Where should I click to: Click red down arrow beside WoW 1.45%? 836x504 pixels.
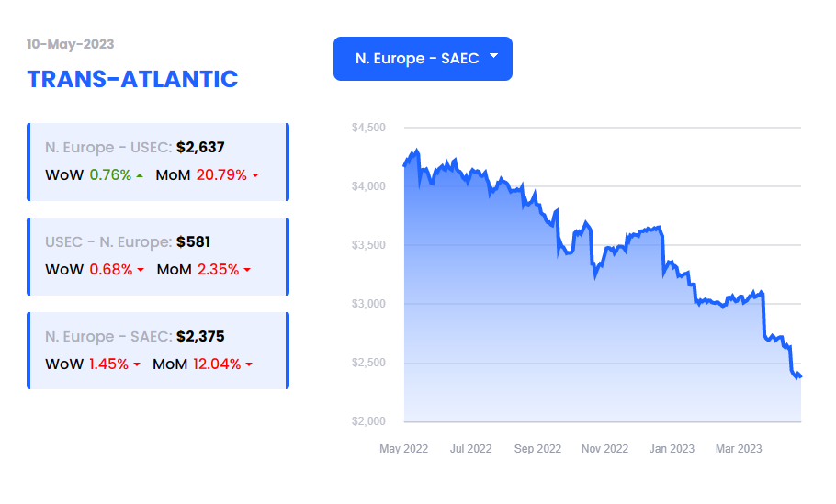pyautogui.click(x=137, y=364)
